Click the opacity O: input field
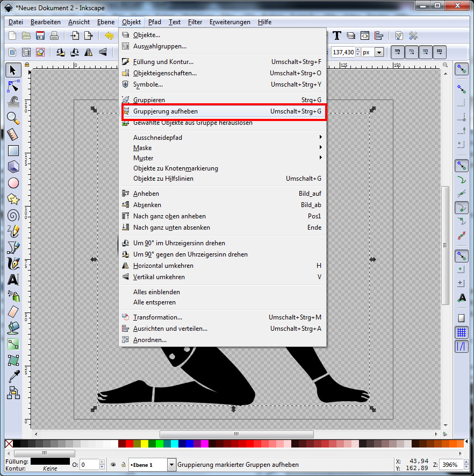 [x=89, y=465]
